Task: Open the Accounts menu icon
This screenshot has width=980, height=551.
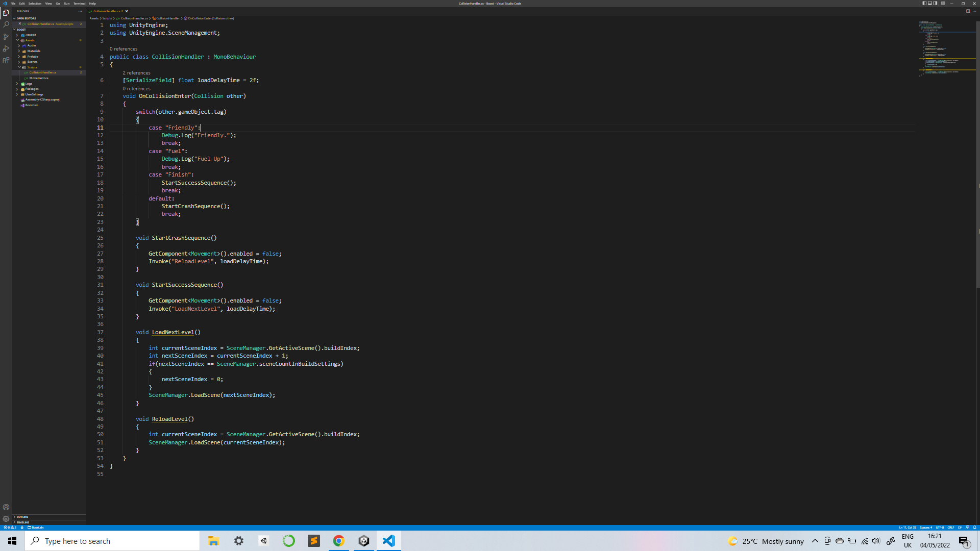Action: point(6,507)
